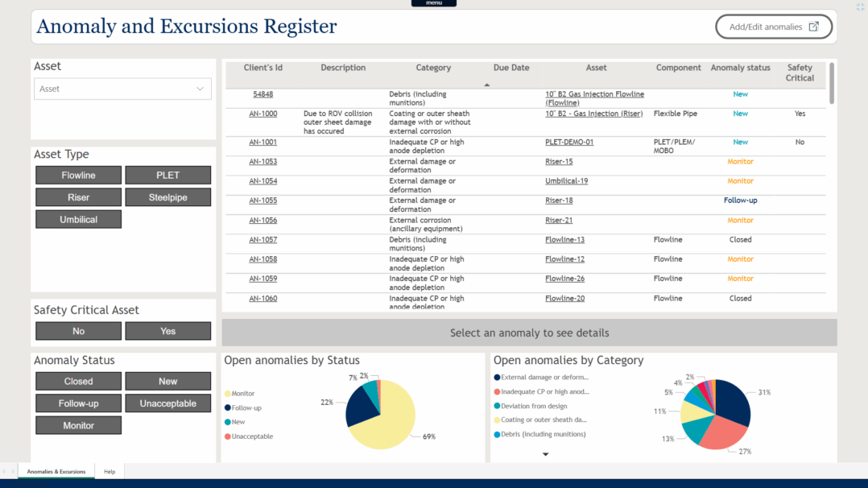Click the next page arrow at bottom-left
The width and height of the screenshot is (868, 488).
[x=13, y=472]
